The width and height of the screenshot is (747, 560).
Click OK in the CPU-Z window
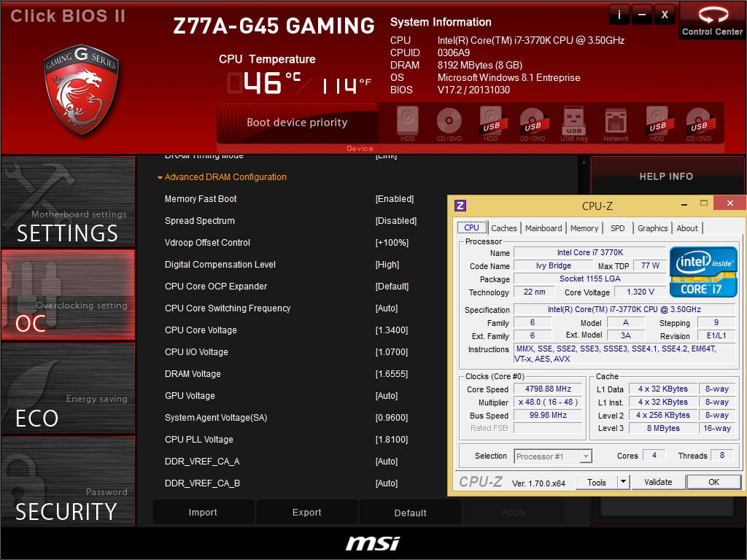click(x=713, y=482)
